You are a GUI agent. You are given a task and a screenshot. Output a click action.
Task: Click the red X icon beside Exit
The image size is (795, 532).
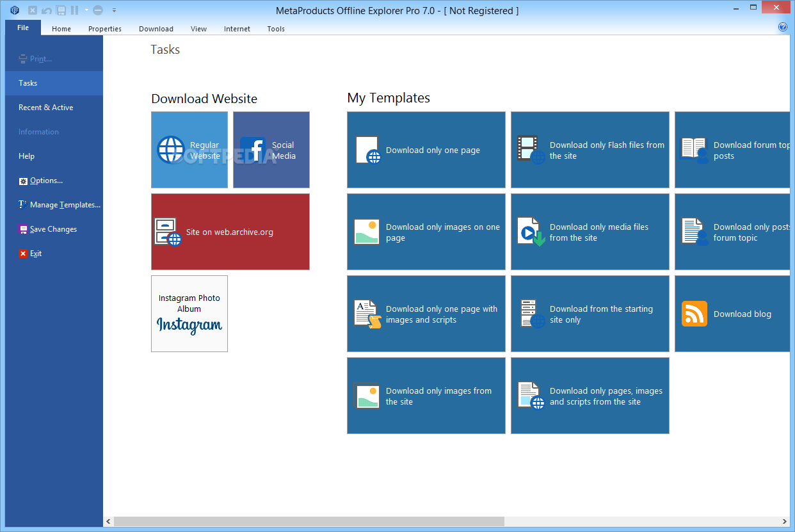point(23,254)
